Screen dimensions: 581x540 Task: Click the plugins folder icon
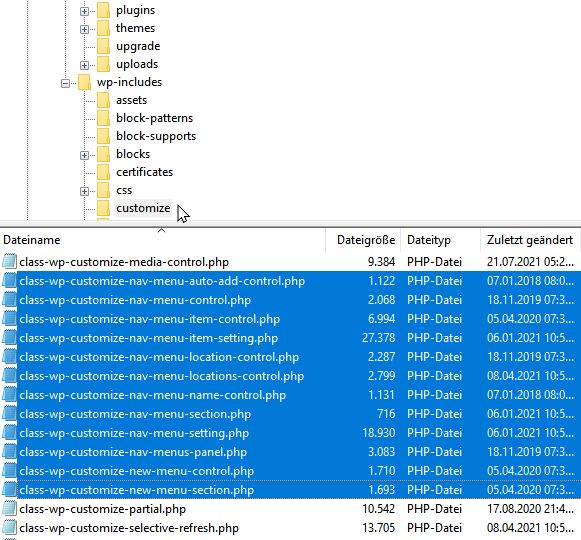[x=103, y=10]
